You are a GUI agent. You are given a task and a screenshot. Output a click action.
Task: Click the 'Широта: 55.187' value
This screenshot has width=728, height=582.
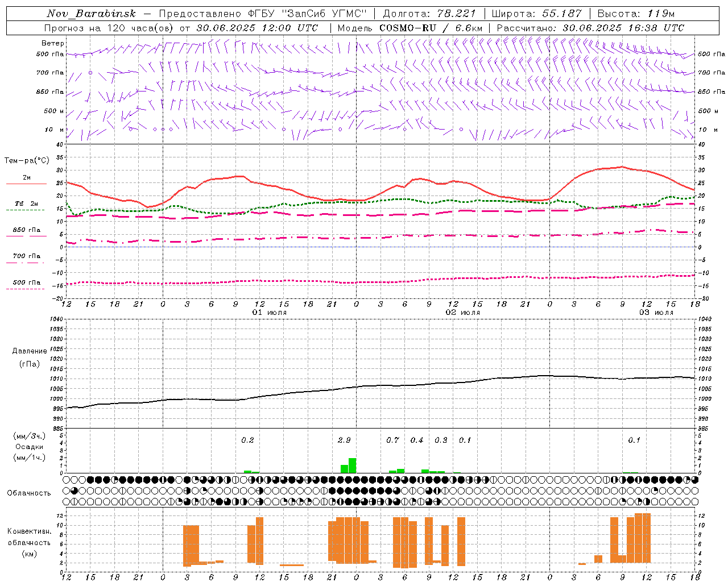coord(537,14)
